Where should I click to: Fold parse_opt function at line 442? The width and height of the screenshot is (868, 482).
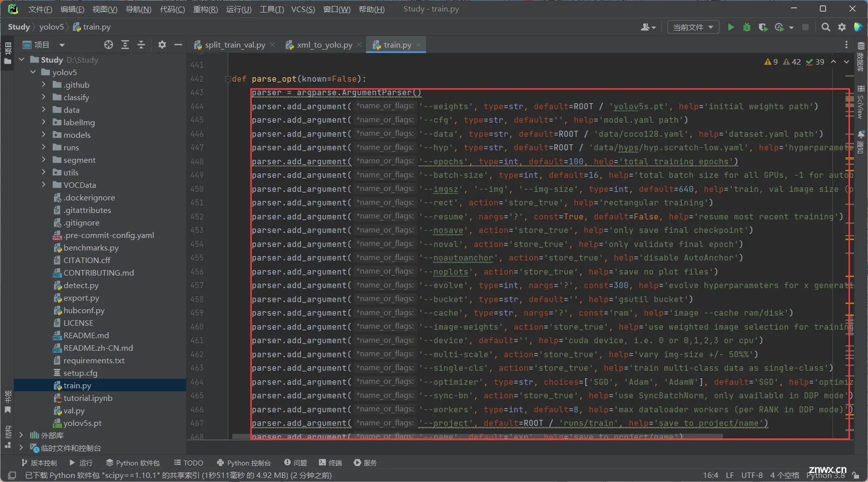click(228, 79)
